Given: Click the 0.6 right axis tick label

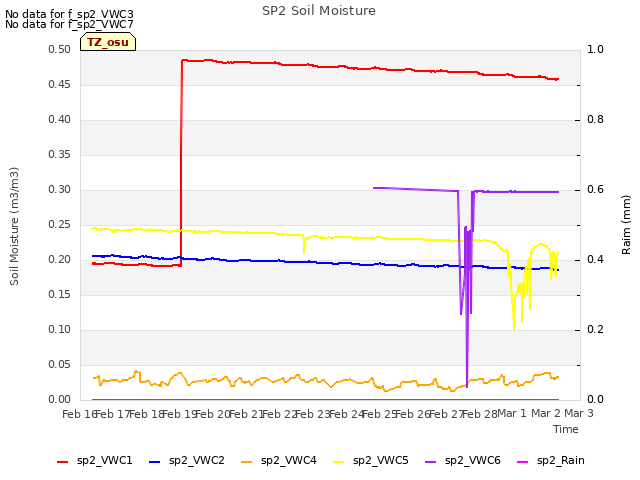Looking at the screenshot, I should (595, 190).
